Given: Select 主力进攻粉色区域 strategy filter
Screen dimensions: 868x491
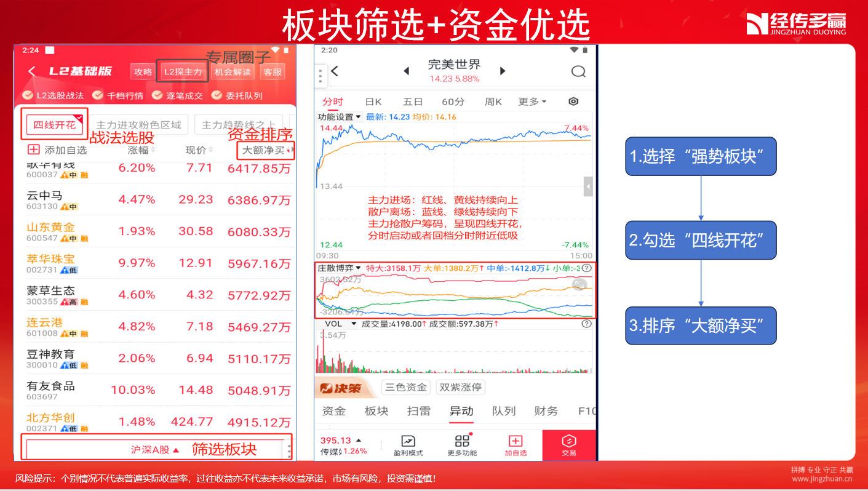Looking at the screenshot, I should [x=139, y=125].
